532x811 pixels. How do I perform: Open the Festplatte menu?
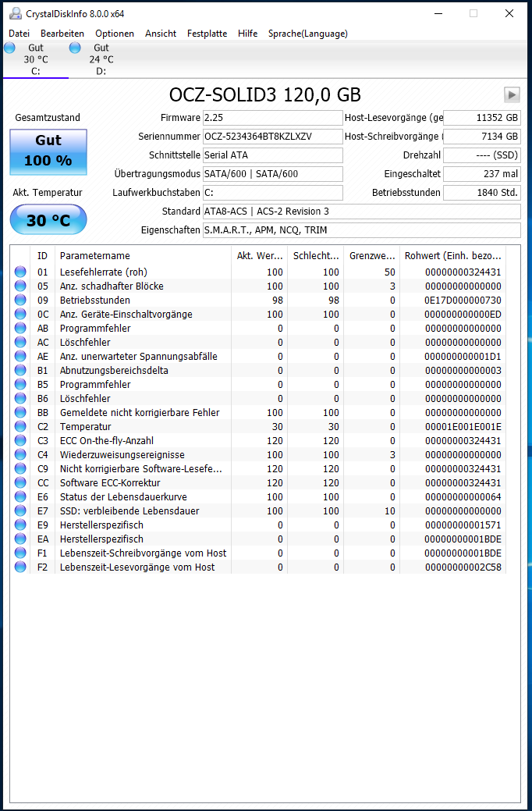tap(207, 33)
